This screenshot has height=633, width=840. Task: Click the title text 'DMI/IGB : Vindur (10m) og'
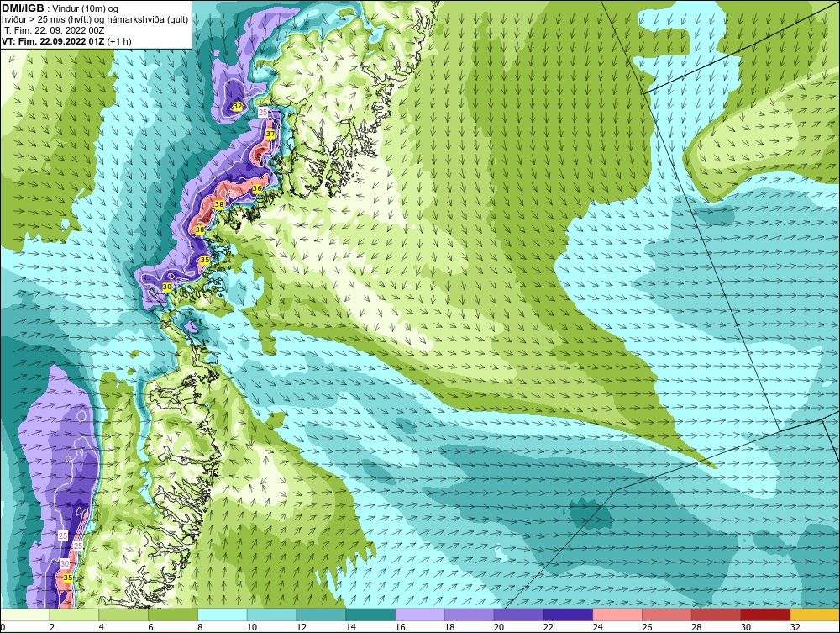tap(60, 8)
